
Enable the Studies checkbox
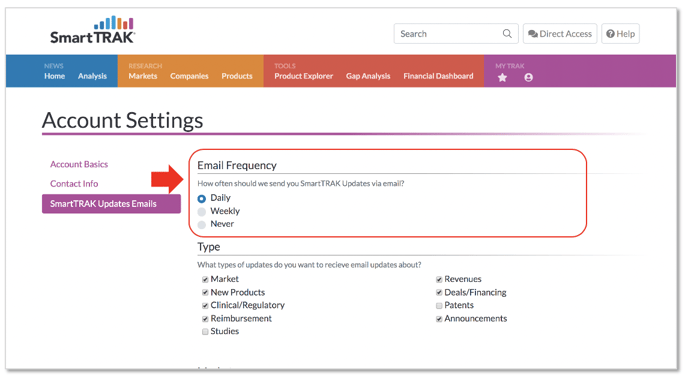[x=205, y=332]
